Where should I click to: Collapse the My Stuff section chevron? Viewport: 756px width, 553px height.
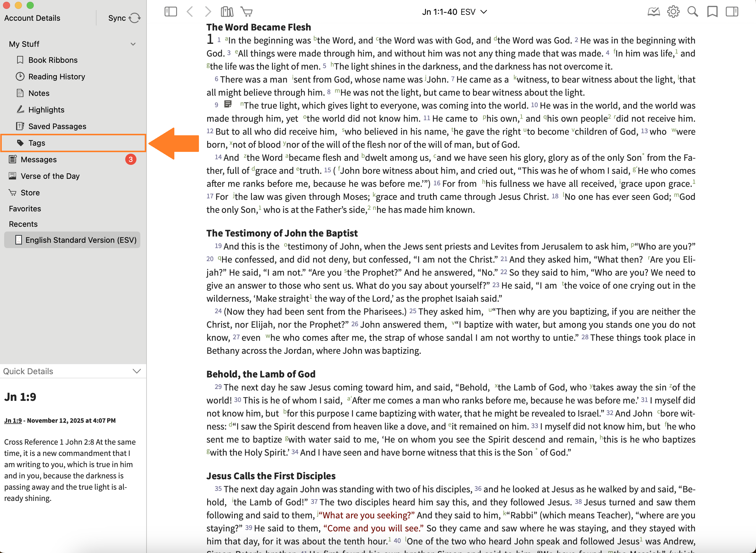133,44
